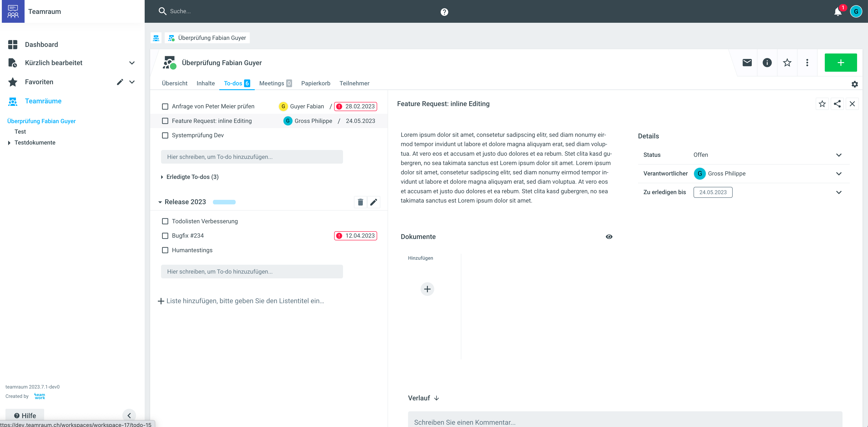Check the Systemprüfung Dev to-do
The height and width of the screenshot is (427, 868).
coord(165,135)
